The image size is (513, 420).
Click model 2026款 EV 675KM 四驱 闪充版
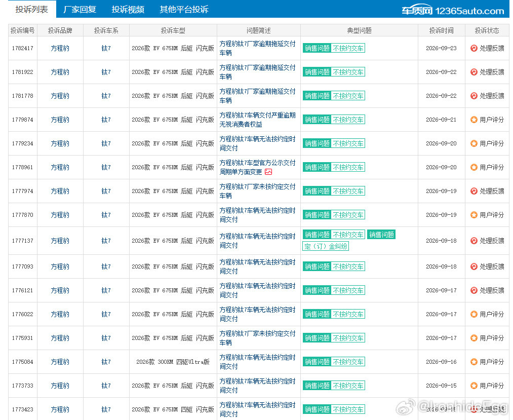tap(173, 409)
